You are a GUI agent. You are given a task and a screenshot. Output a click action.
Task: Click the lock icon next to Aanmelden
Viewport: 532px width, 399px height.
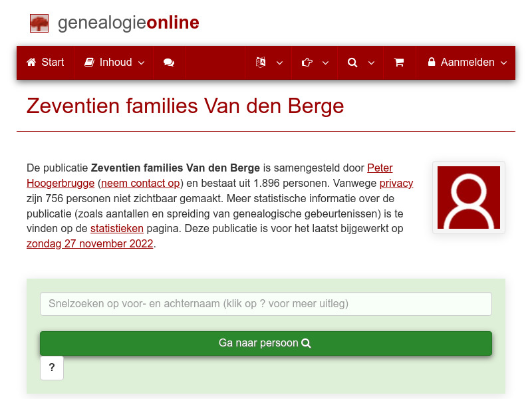pos(432,63)
